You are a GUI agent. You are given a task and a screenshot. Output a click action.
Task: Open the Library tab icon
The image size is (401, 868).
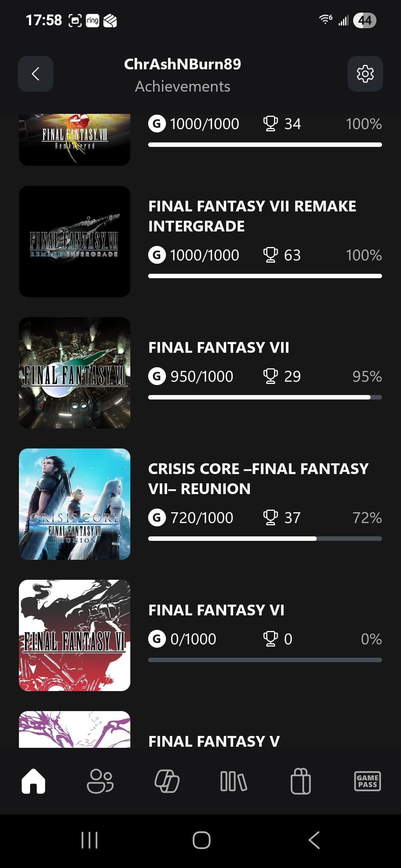(234, 781)
